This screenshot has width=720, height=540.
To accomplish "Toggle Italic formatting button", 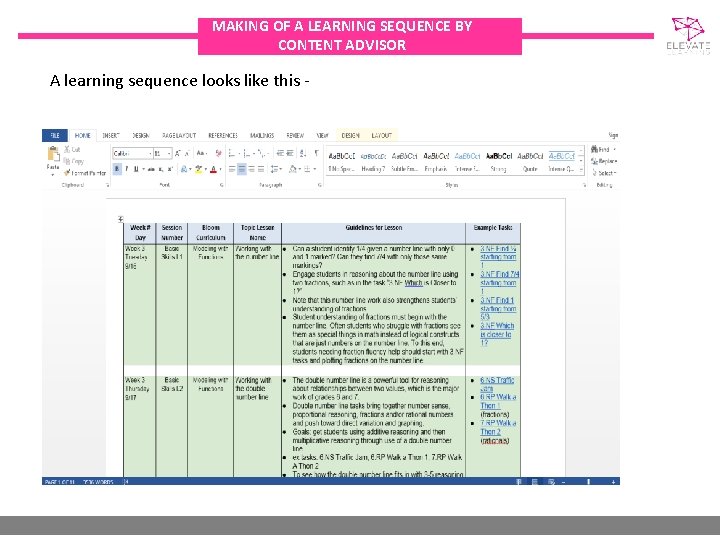I will click(x=127, y=169).
